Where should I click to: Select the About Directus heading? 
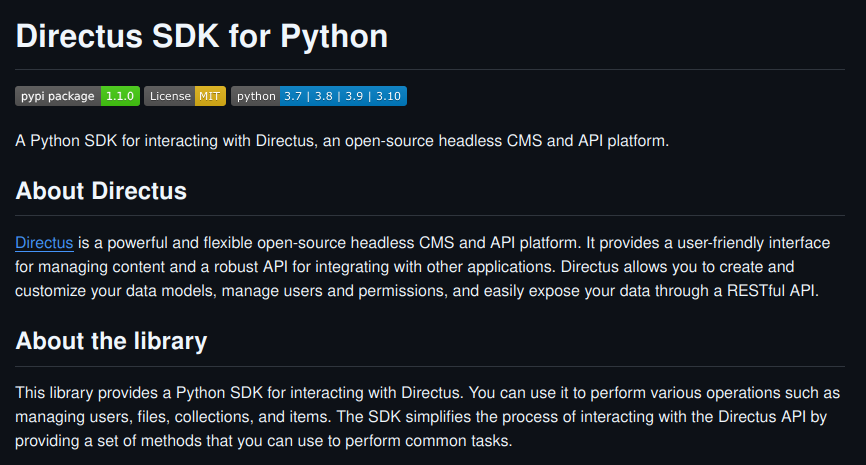[x=101, y=190]
